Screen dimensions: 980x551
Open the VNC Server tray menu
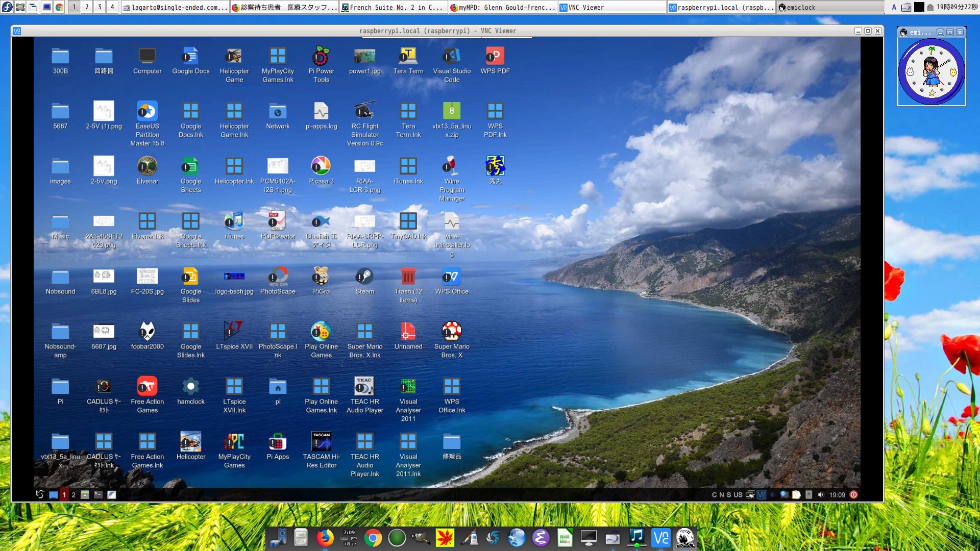tap(762, 494)
